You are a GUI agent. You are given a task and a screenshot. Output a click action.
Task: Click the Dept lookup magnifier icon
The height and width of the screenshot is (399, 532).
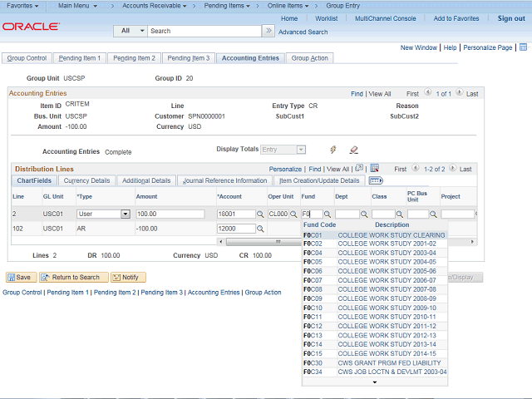click(365, 214)
